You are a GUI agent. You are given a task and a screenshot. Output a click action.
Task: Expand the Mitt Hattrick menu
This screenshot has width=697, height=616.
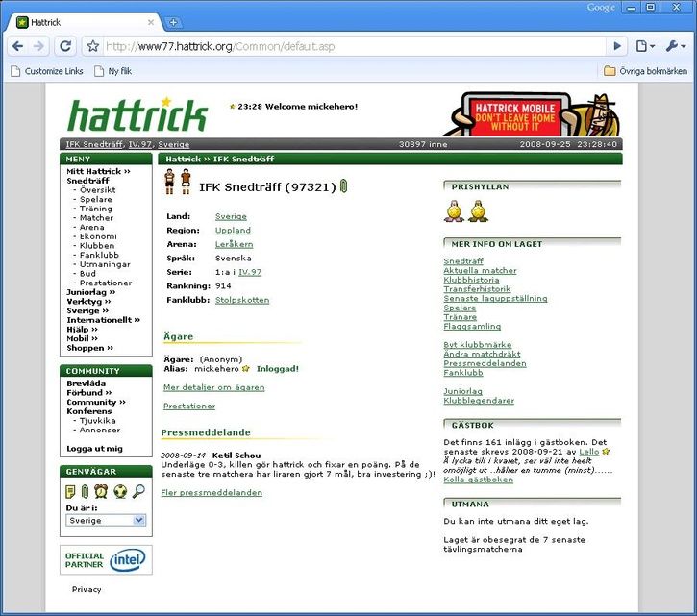[x=98, y=171]
